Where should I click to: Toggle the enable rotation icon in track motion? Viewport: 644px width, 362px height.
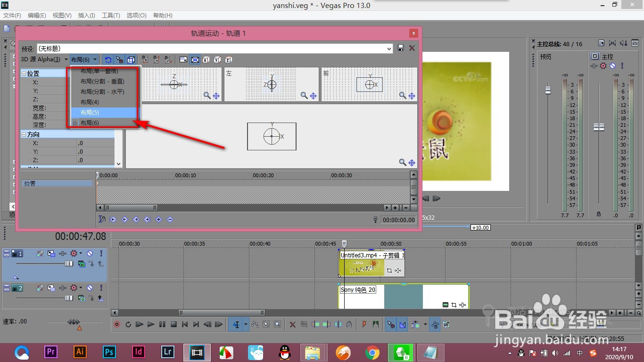[x=108, y=60]
